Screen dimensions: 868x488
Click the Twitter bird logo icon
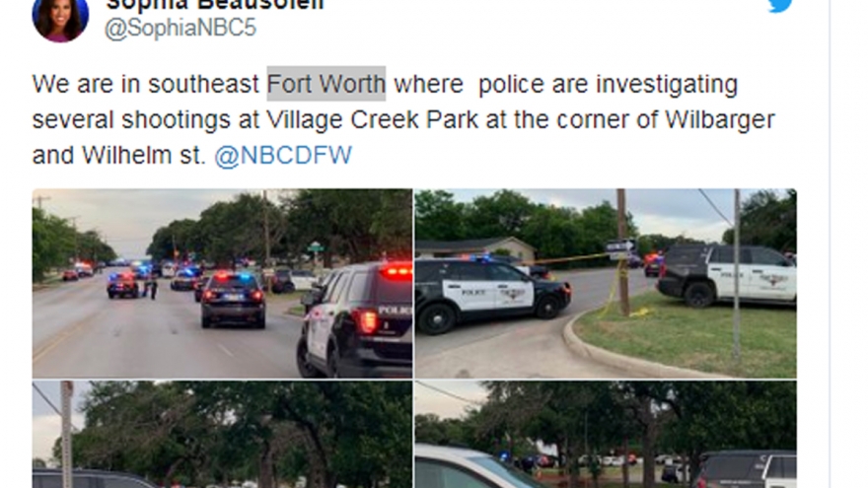point(780,6)
